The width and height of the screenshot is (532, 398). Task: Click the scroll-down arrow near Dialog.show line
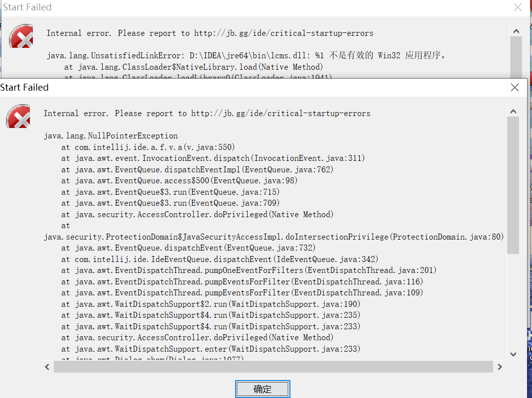pos(513,354)
